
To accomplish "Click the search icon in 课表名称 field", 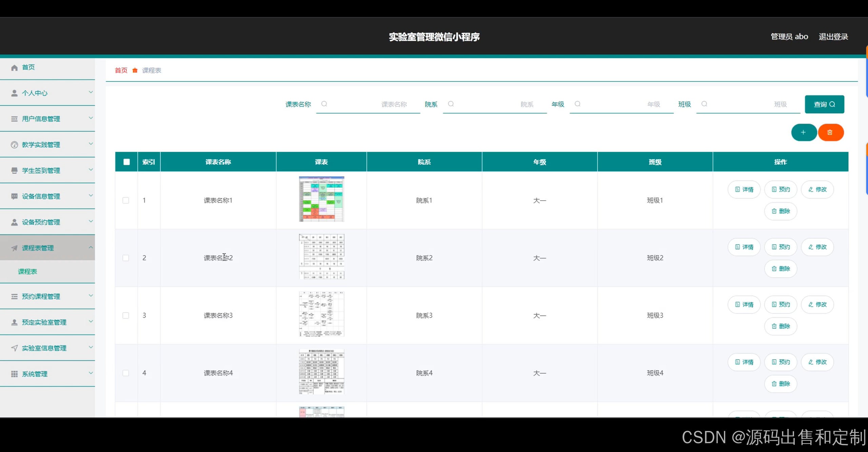I will point(324,104).
